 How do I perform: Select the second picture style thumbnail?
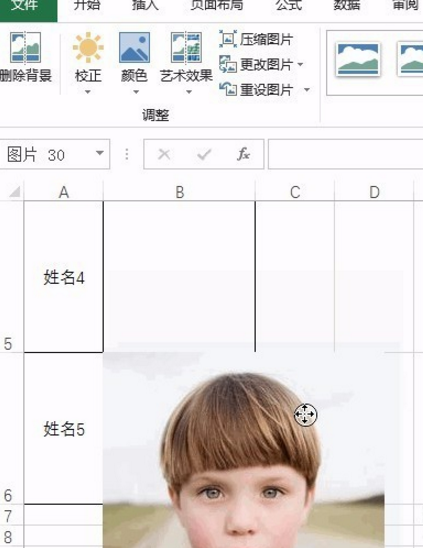click(x=410, y=59)
